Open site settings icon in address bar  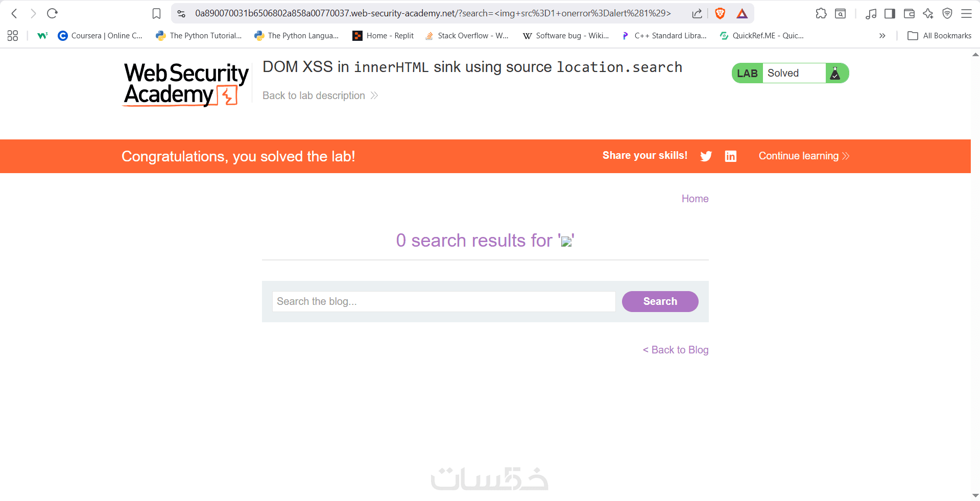(x=181, y=13)
